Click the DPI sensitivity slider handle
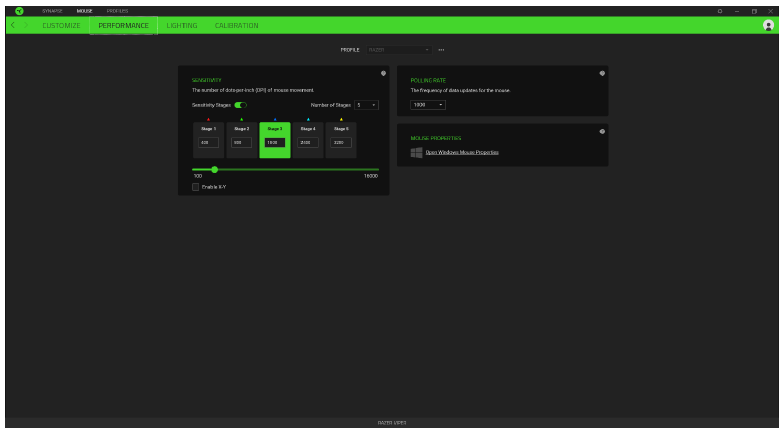The width and height of the screenshot is (784, 434). [214, 170]
